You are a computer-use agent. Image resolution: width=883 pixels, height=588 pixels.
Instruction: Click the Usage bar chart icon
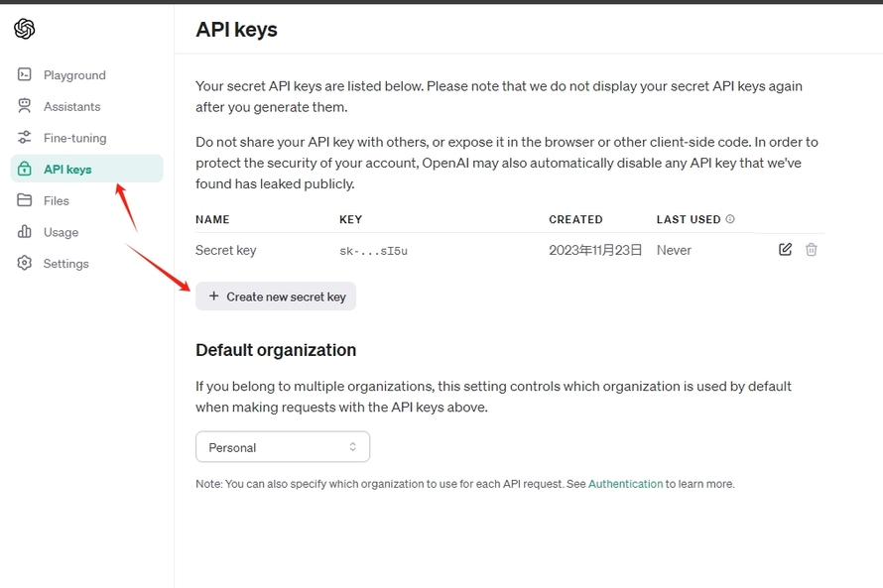(x=24, y=231)
